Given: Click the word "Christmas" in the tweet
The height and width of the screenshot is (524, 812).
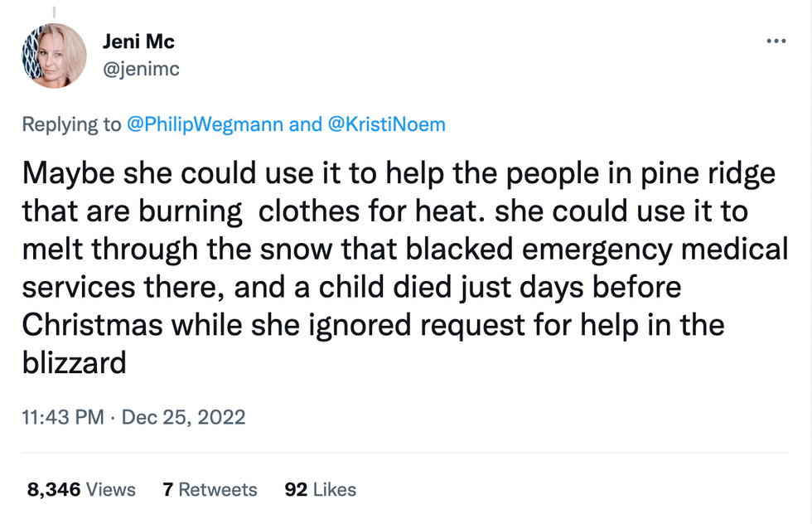Looking at the screenshot, I should coord(93,324).
